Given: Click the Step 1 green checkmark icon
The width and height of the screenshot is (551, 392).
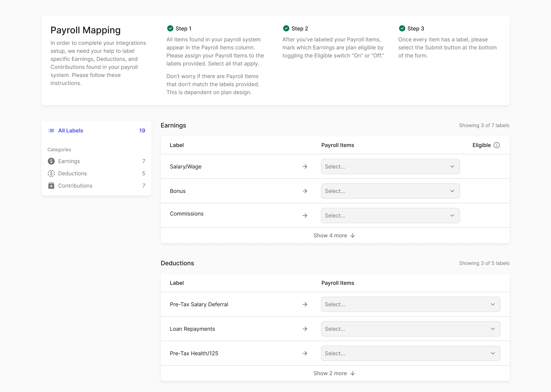Looking at the screenshot, I should pyautogui.click(x=170, y=29).
